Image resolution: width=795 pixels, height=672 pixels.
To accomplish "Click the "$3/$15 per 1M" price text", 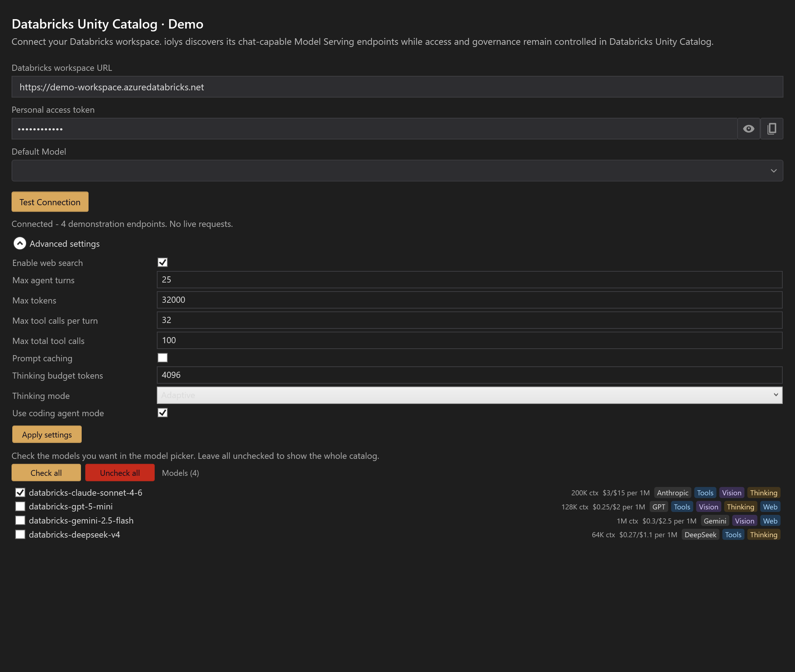I will point(626,492).
